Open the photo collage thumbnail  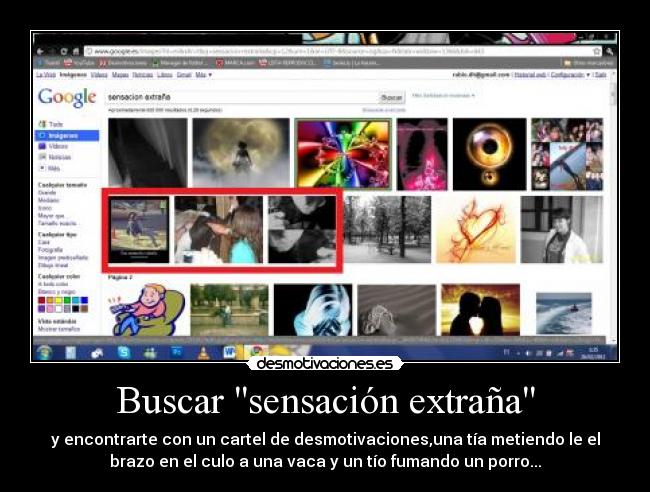(x=567, y=154)
